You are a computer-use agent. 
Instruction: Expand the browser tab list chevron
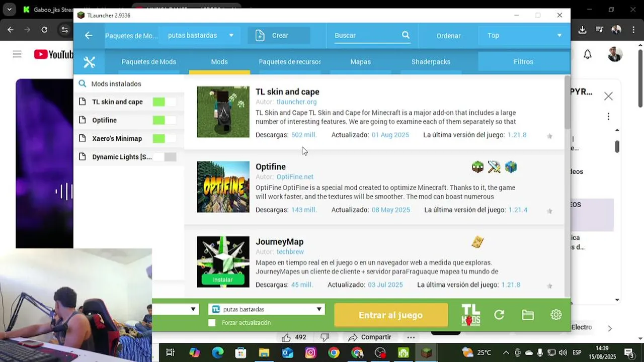point(9,10)
